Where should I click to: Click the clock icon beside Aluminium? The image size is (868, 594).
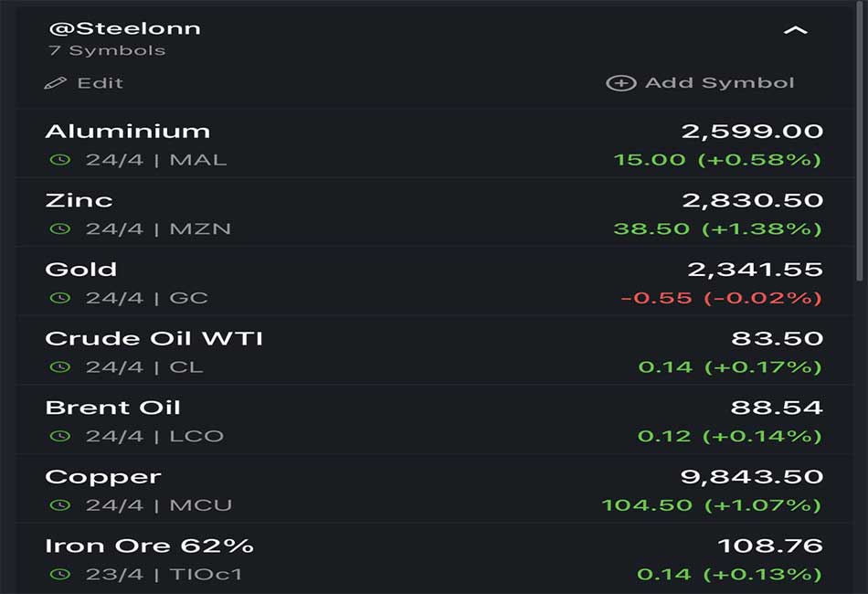point(60,159)
